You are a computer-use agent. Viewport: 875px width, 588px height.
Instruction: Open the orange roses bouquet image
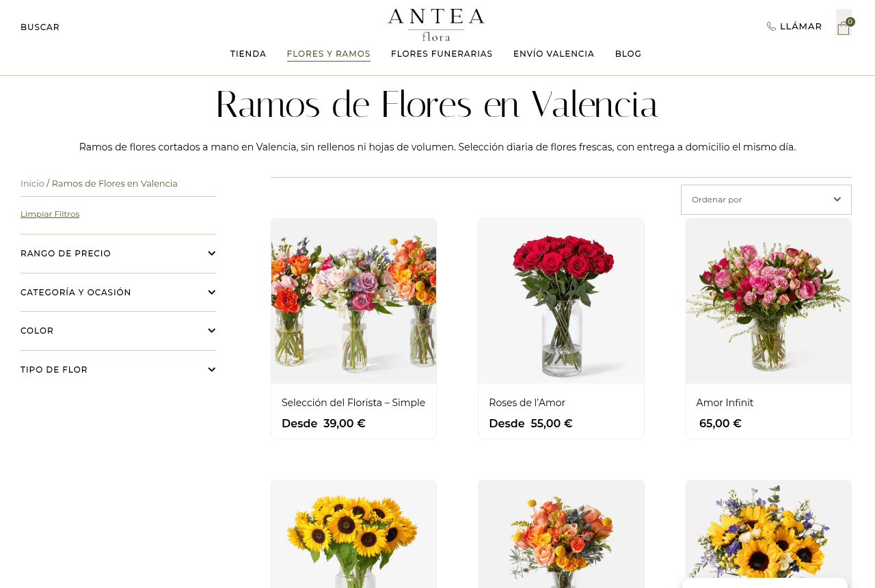[561, 534]
